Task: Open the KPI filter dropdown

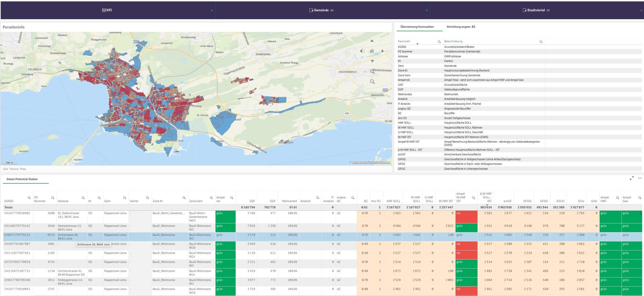Action: 108,10
